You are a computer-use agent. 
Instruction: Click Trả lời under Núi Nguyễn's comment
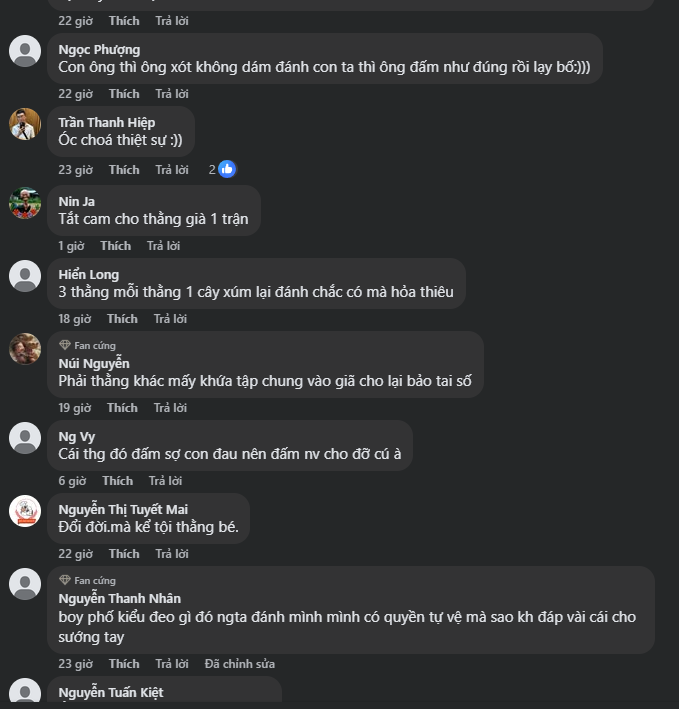click(x=170, y=408)
